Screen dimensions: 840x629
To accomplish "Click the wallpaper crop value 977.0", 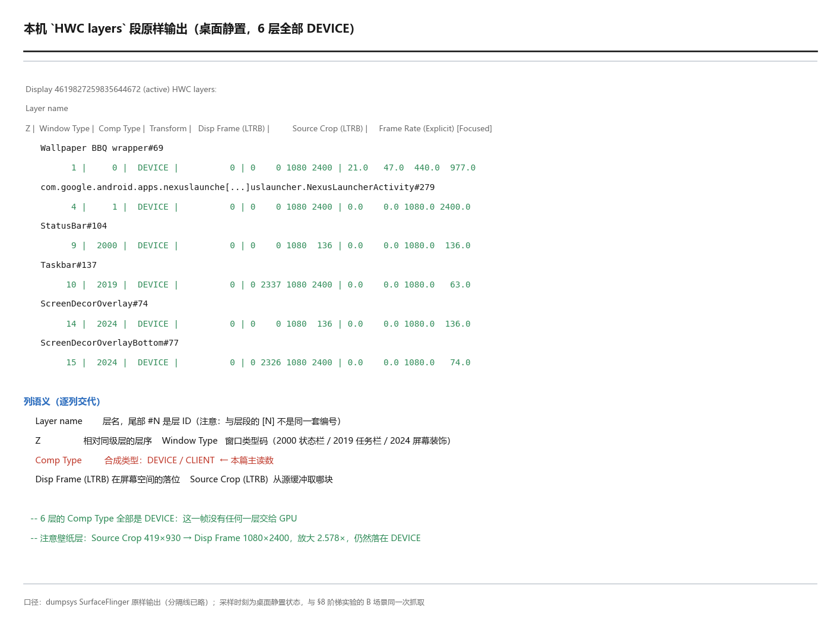I will 462,168.
